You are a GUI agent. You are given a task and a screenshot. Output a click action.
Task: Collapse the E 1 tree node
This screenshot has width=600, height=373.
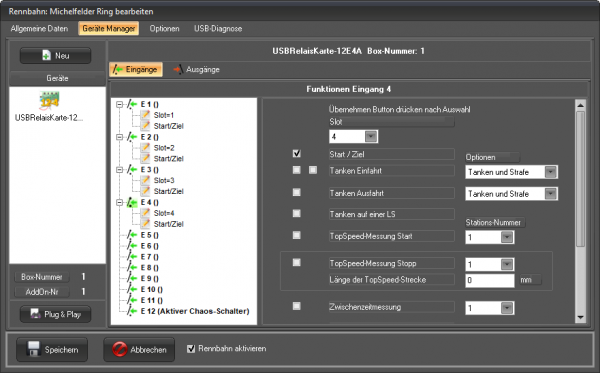coord(119,104)
